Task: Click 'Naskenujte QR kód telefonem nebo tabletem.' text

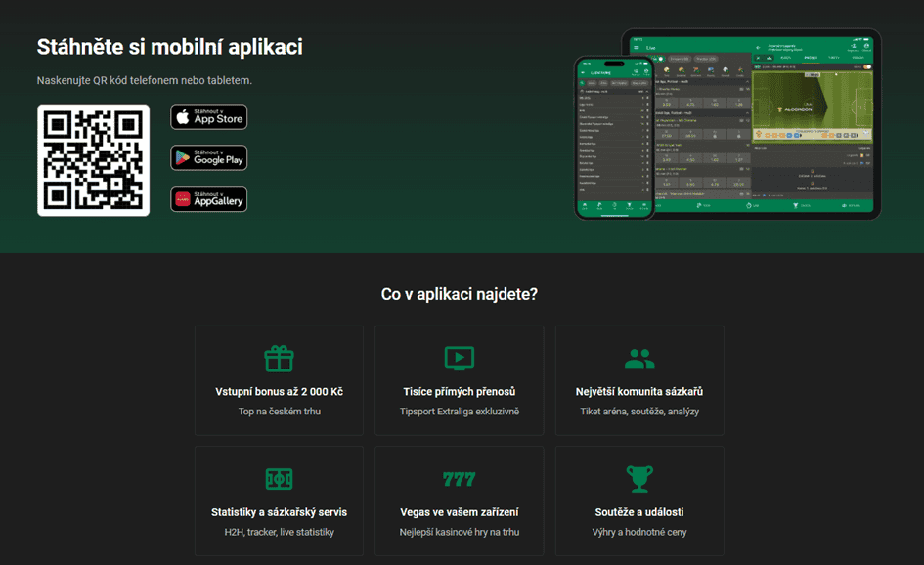Action: [x=145, y=81]
